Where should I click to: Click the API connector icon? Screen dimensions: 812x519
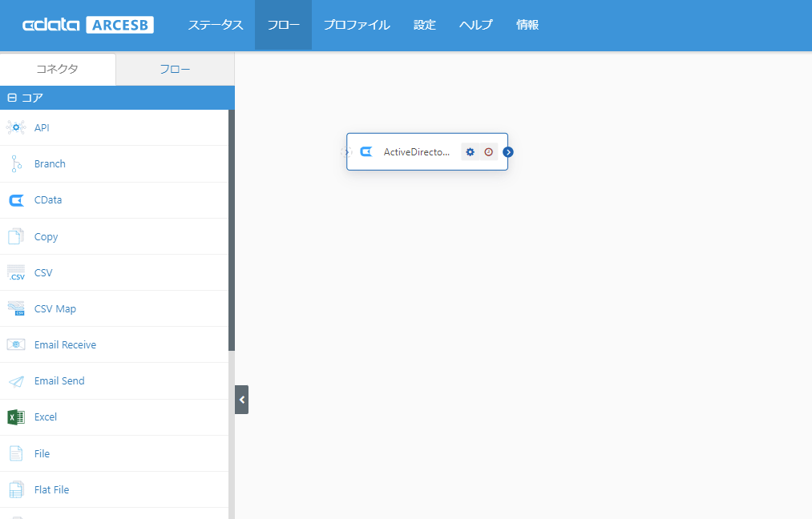[x=16, y=127]
